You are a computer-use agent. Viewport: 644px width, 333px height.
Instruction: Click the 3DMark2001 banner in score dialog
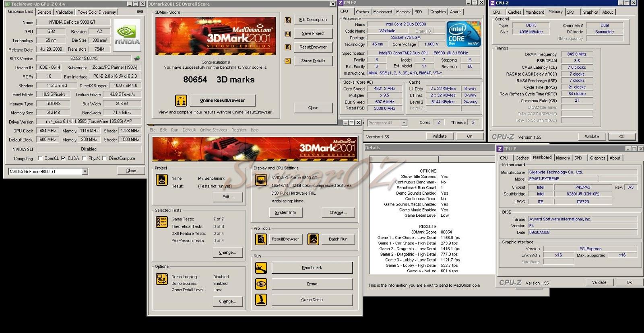216,36
